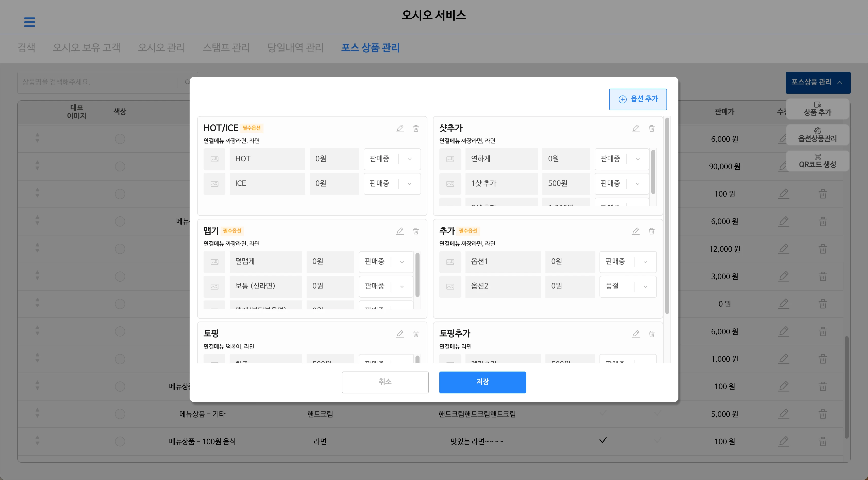This screenshot has width=868, height=480.
Task: Click the 취소 button
Action: coord(385,382)
